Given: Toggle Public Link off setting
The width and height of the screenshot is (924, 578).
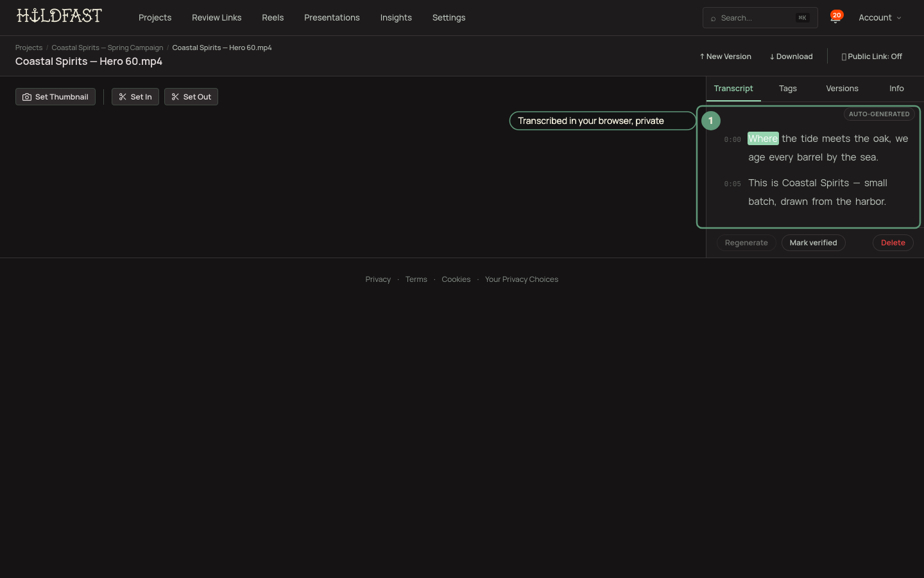Looking at the screenshot, I should coord(871,57).
